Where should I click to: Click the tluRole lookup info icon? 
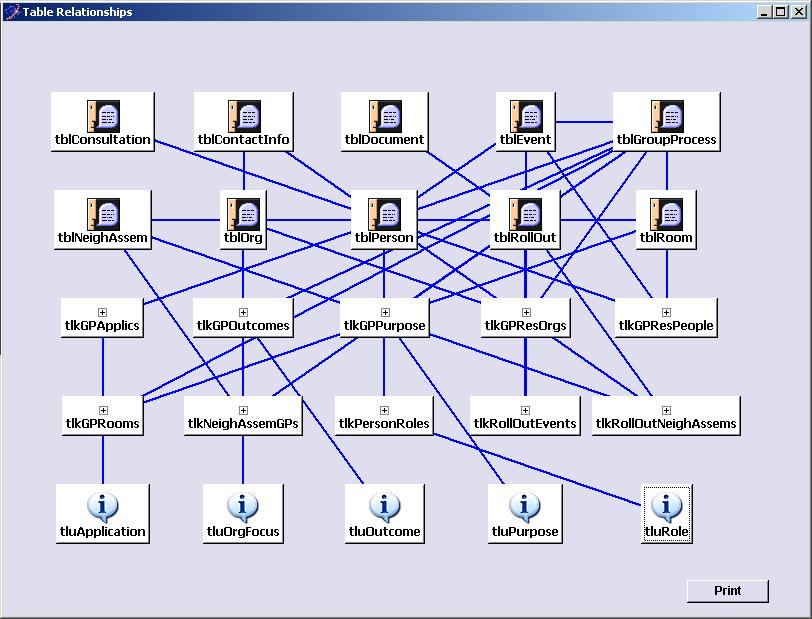coord(666,505)
